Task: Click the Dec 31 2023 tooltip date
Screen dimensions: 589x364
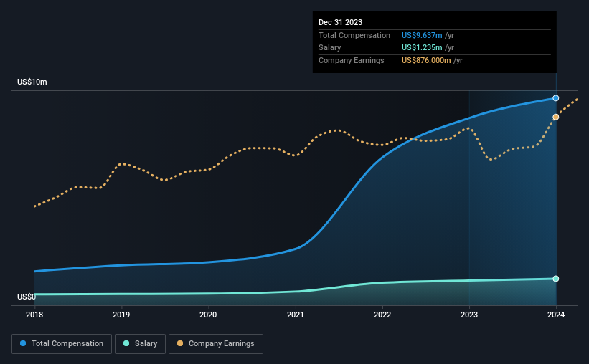Action: pyautogui.click(x=340, y=22)
